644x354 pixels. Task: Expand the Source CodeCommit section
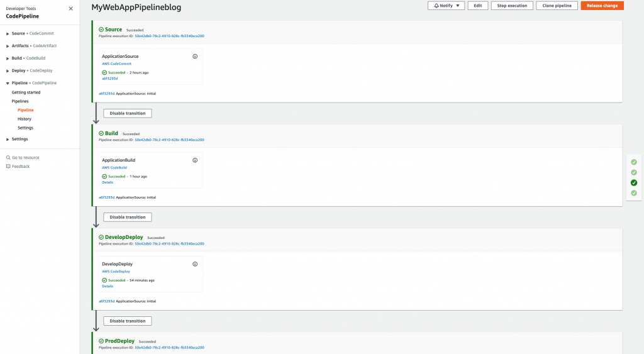(8, 33)
